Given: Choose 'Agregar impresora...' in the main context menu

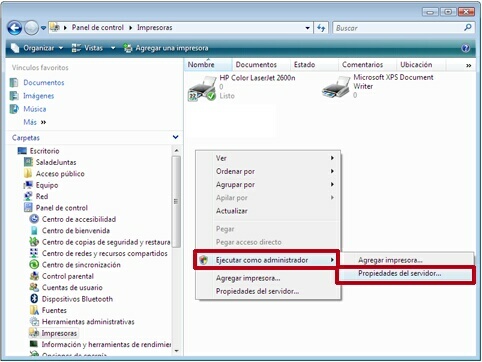Looking at the screenshot, I should [268, 278].
